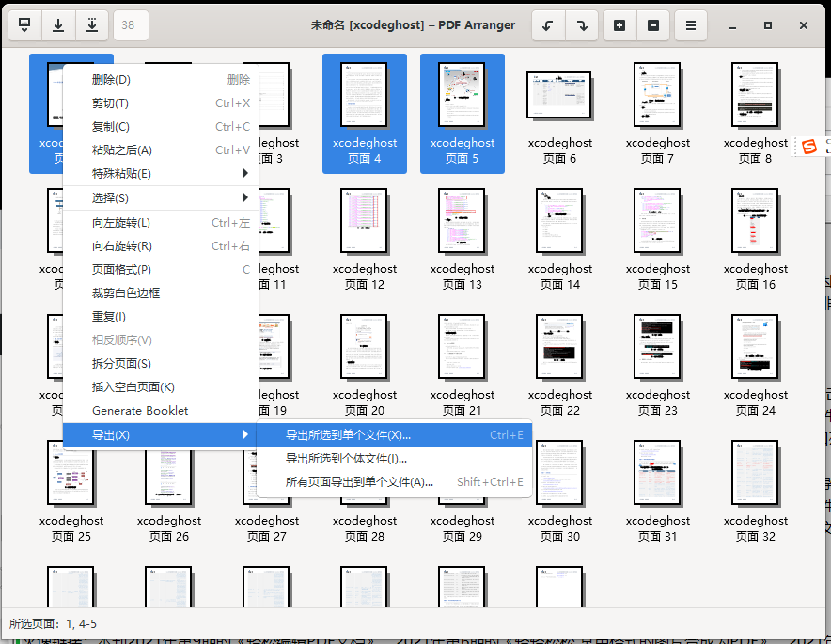Viewport: 831px width, 644px height.
Task: Click the Save As toolbar icon
Action: click(92, 24)
